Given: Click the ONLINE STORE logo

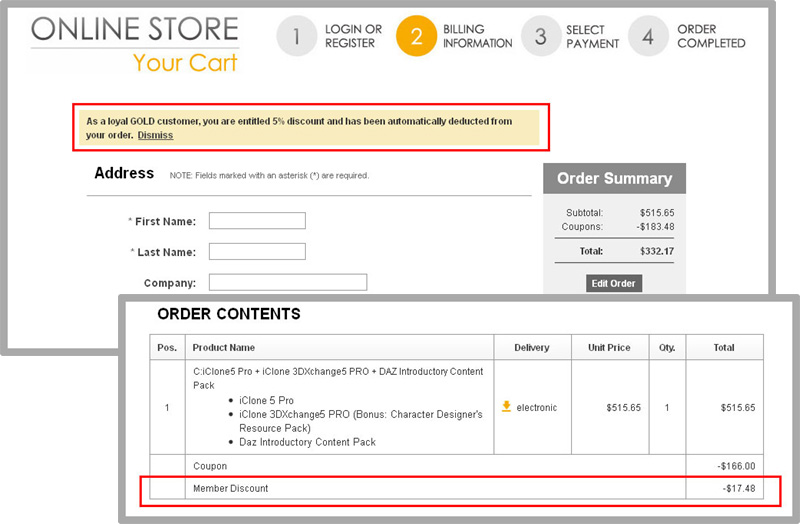Looking at the screenshot, I should click(x=135, y=29).
